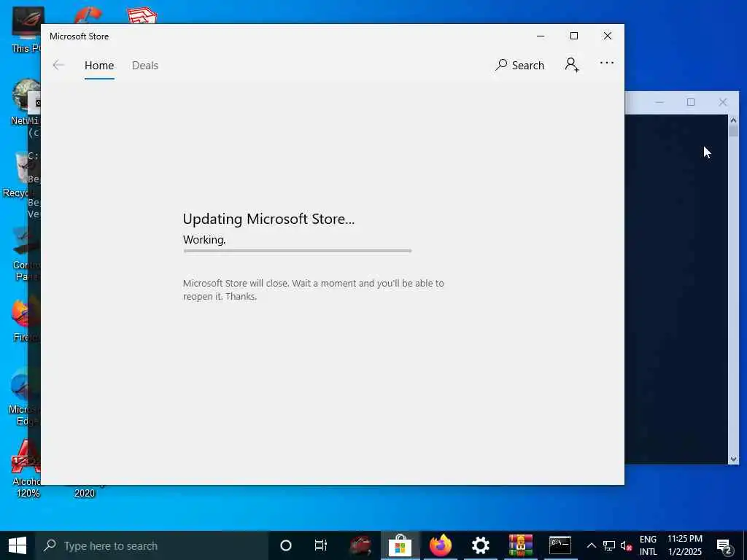The image size is (747, 560).
Task: Click the muted volume tray icon
Action: [626, 545]
